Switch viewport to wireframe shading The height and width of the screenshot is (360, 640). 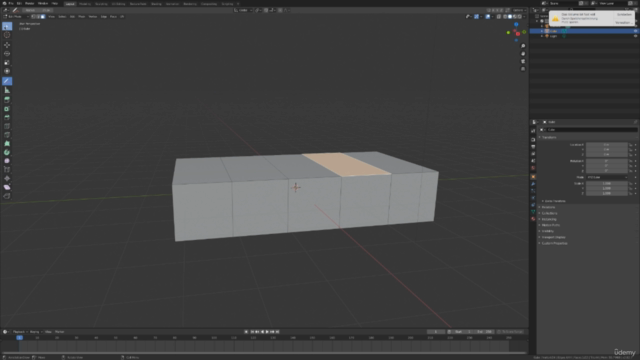505,17
